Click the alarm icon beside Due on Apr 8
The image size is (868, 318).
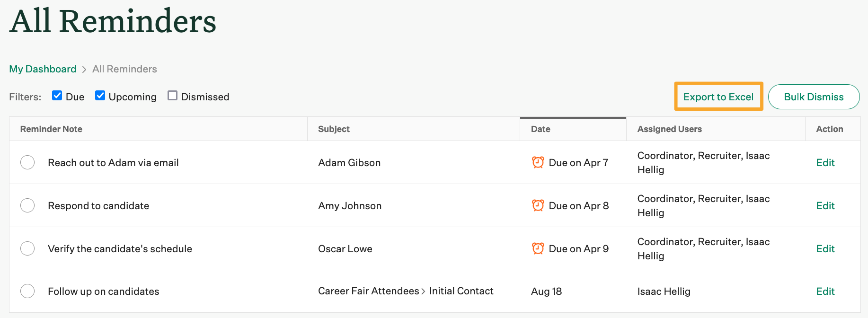[x=538, y=205]
